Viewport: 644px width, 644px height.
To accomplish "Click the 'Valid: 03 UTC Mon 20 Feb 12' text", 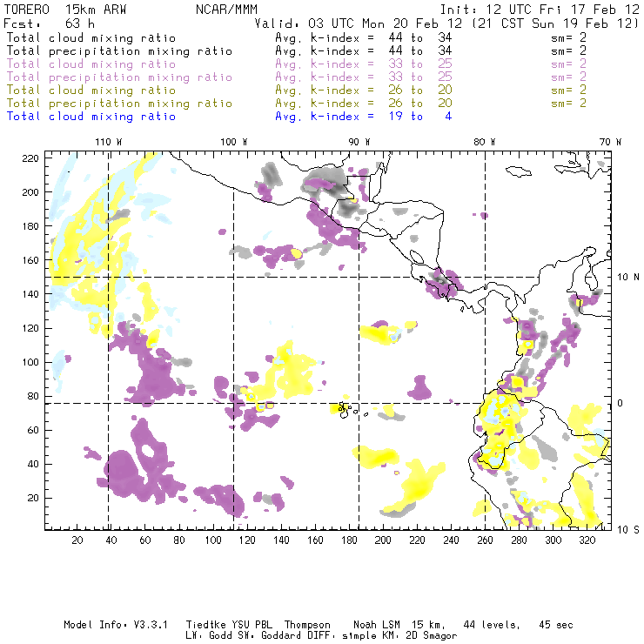I will click(359, 23).
